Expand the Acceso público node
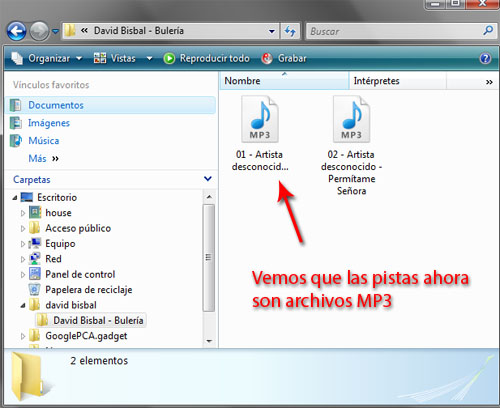This screenshot has height=408, width=500. coord(23,229)
